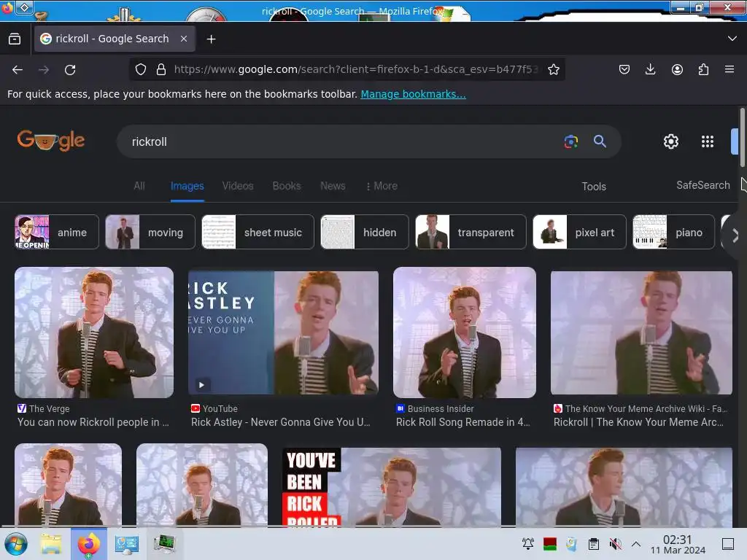Open clipboard tray icon

pos(594,543)
